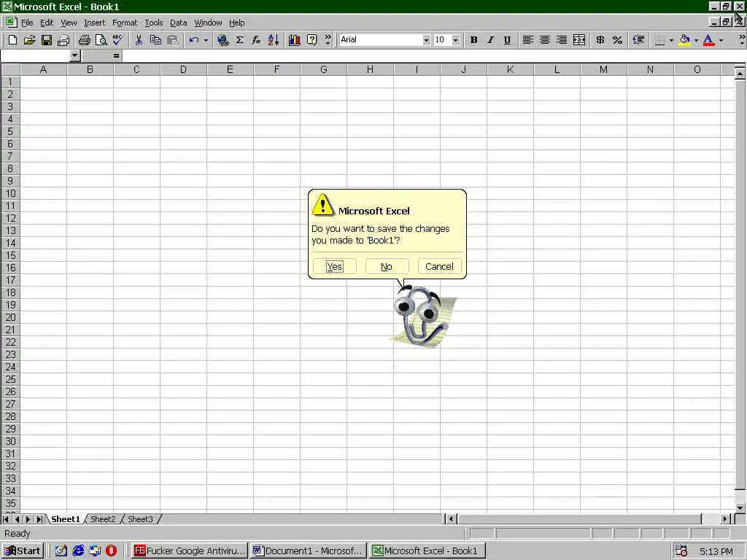Viewport: 747px width, 560px height.
Task: Click the Copy icon
Action: 155,40
